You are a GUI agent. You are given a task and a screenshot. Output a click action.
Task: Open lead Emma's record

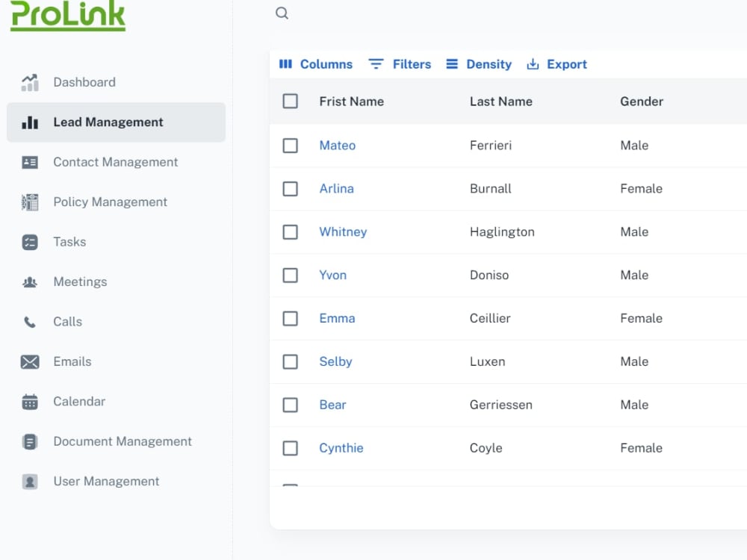pos(337,318)
